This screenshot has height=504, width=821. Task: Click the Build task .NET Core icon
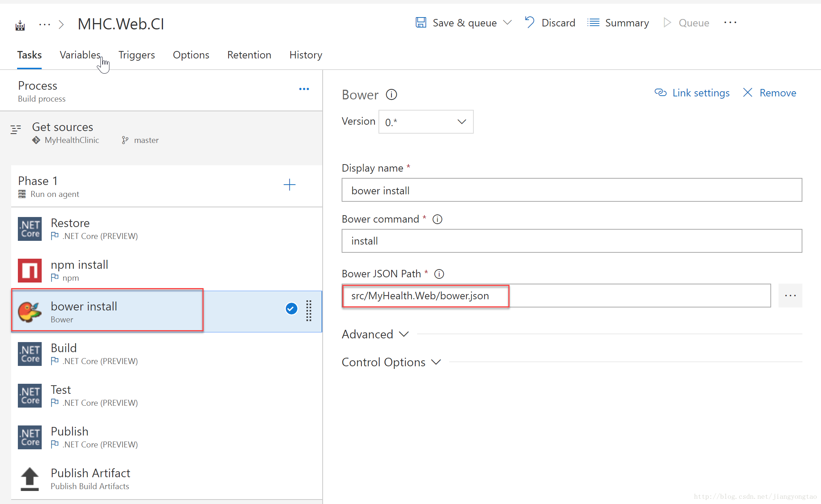coord(30,354)
